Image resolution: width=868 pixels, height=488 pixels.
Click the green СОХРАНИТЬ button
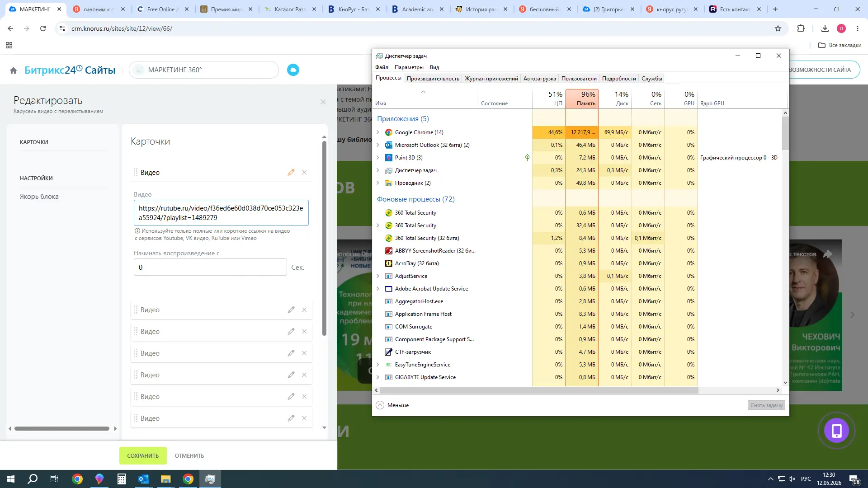pos(143,455)
